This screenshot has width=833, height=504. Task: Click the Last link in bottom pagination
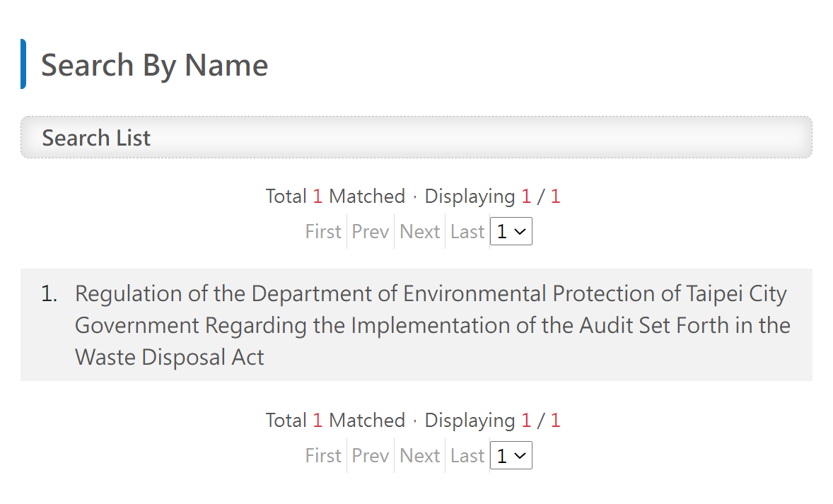tap(467, 455)
